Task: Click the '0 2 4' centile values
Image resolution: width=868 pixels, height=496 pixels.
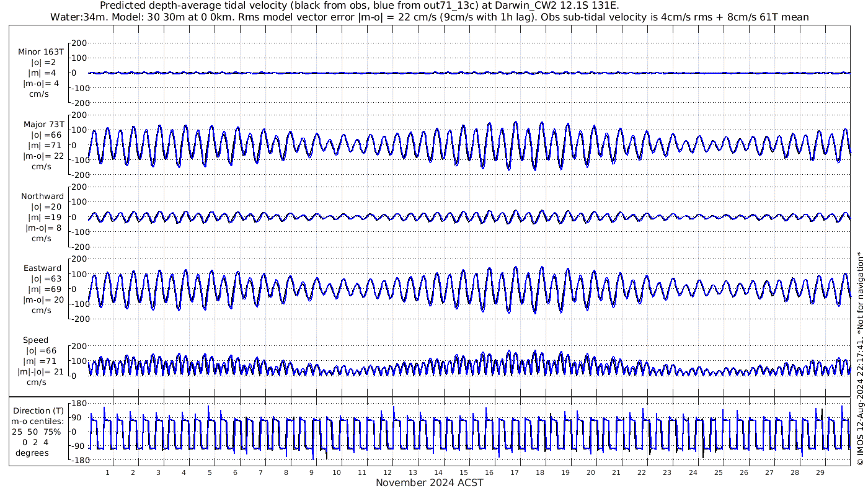Action: 35,442
